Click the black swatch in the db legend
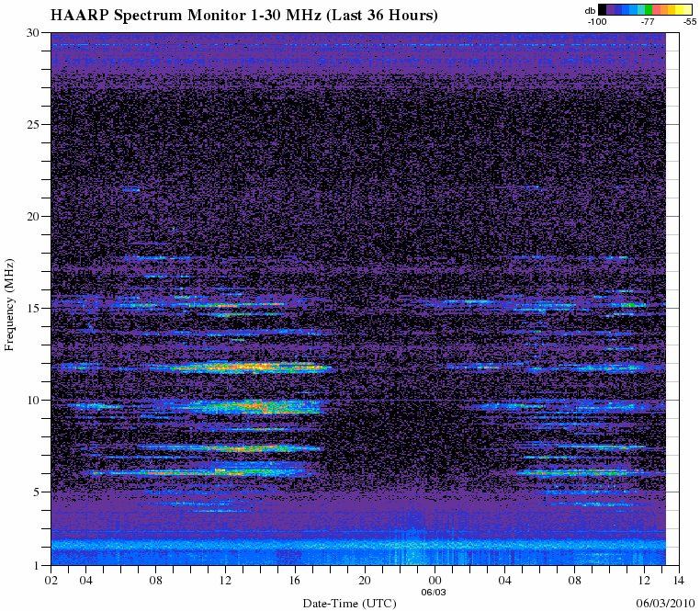This screenshot has height=611, width=700. coord(602,9)
